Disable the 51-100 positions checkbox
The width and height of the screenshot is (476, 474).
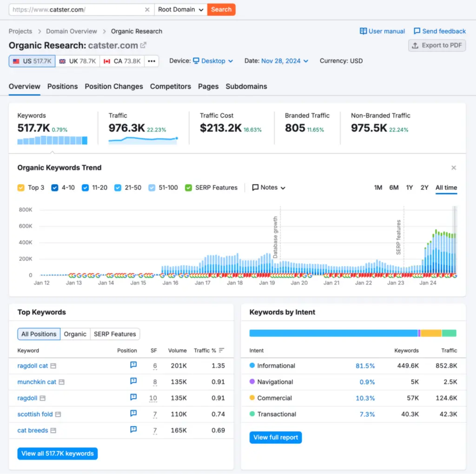pos(152,188)
